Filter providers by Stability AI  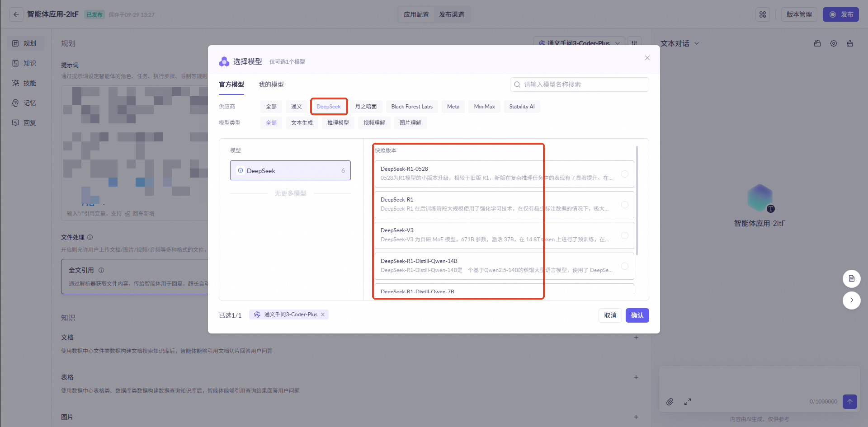pyautogui.click(x=522, y=107)
